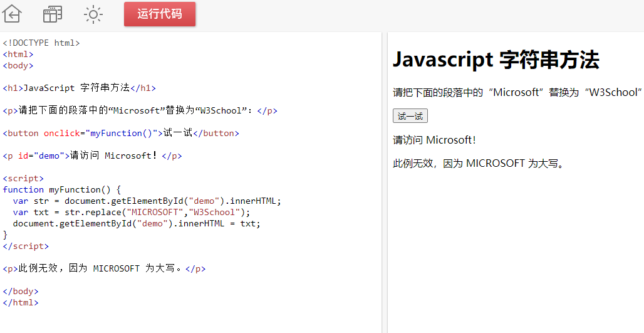Click the code paragraph line 请把下面的段落中的
Viewport: 644px width, 333px height.
pyautogui.click(x=140, y=110)
